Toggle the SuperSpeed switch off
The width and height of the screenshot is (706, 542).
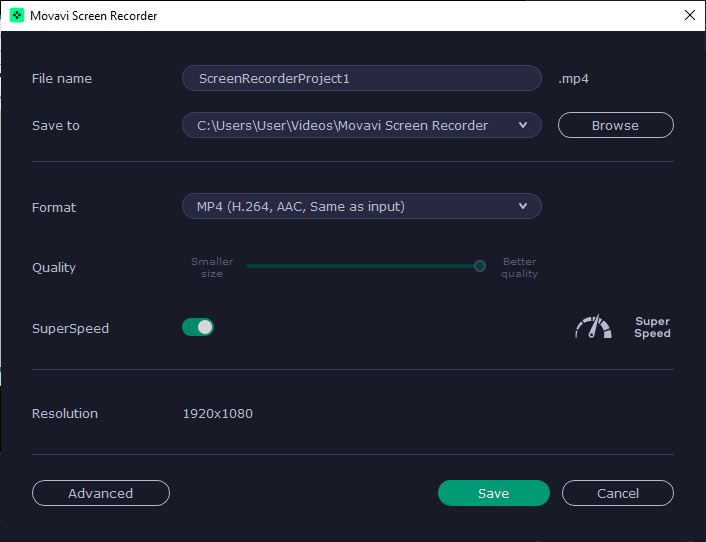click(198, 327)
